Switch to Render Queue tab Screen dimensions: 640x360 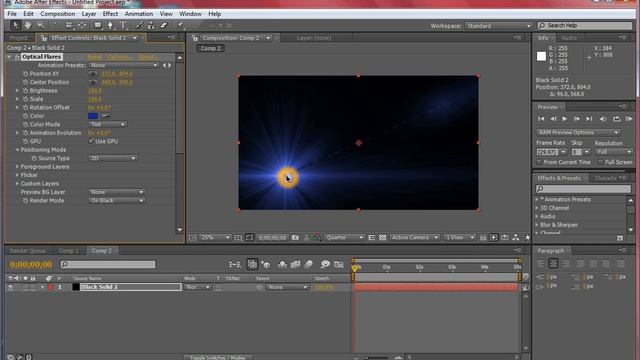(27, 251)
